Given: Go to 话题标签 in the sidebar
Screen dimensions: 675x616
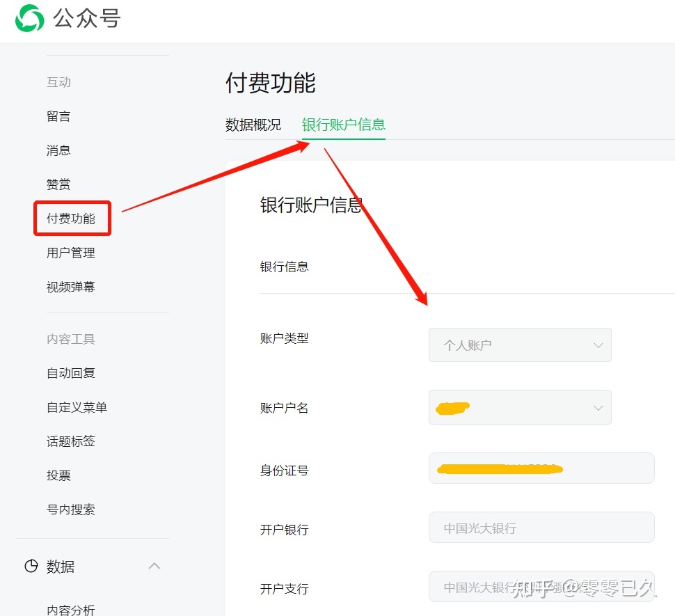Looking at the screenshot, I should click(x=71, y=441).
